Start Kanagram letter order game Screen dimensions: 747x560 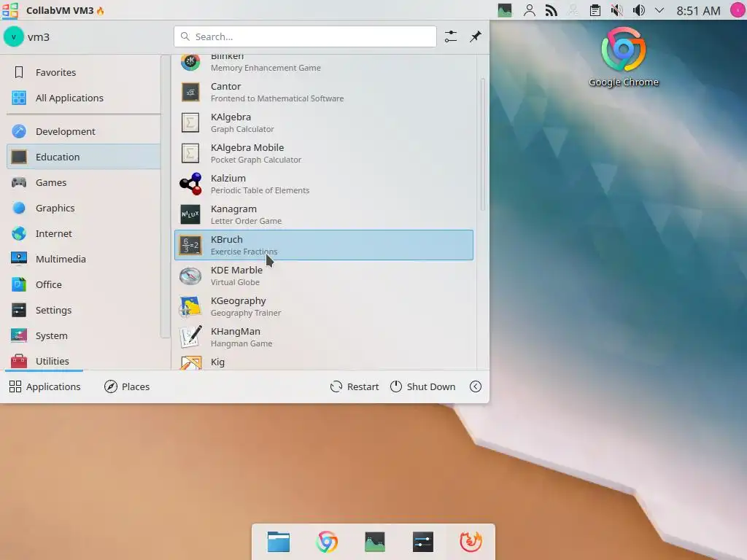coord(324,214)
